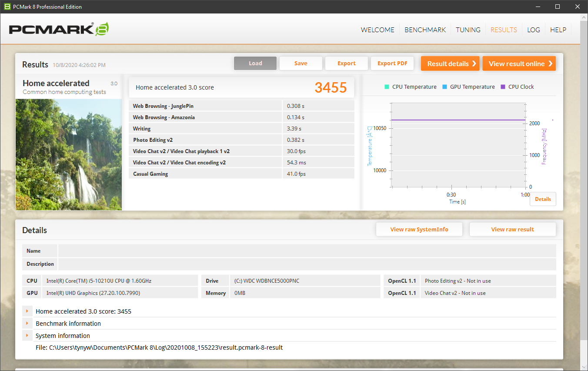View raw result
Viewport: 588px width, 371px height.
[x=513, y=229]
